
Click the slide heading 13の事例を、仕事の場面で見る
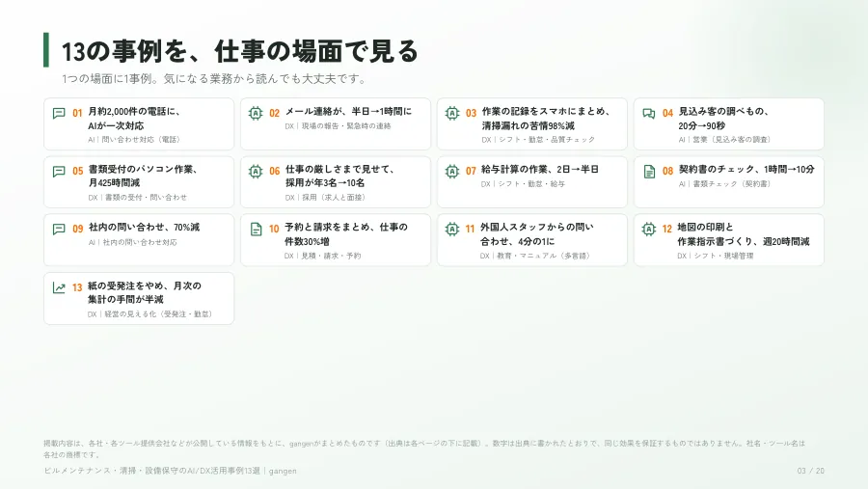239,51
